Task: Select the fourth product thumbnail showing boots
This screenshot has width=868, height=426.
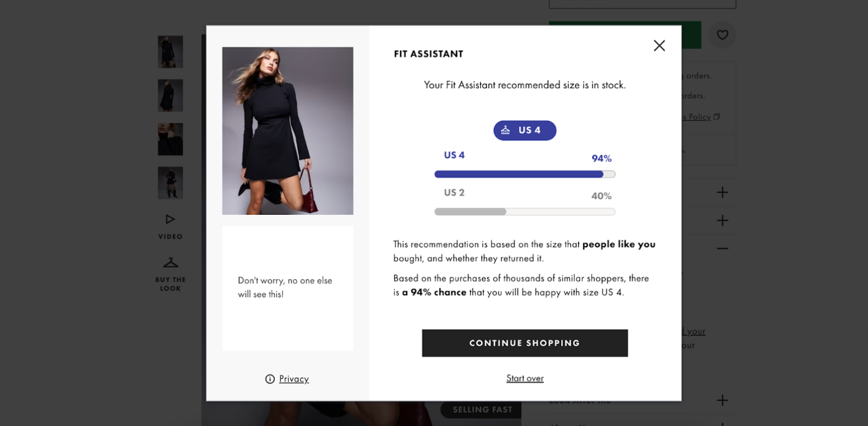Action: coord(170,182)
